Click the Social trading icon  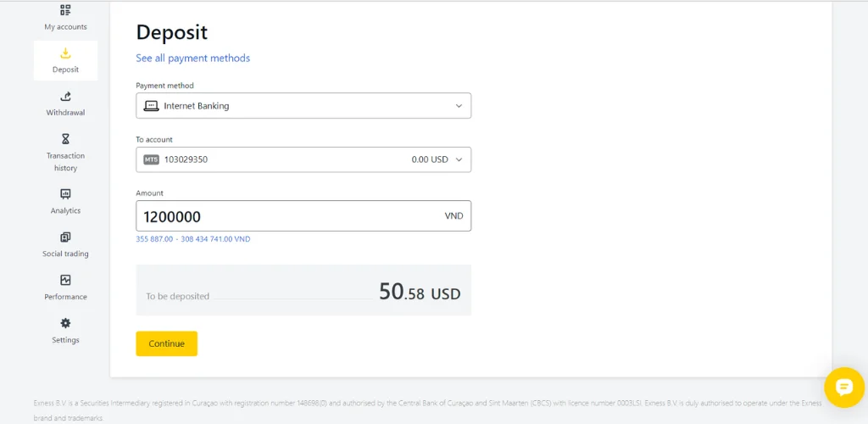[x=65, y=237]
